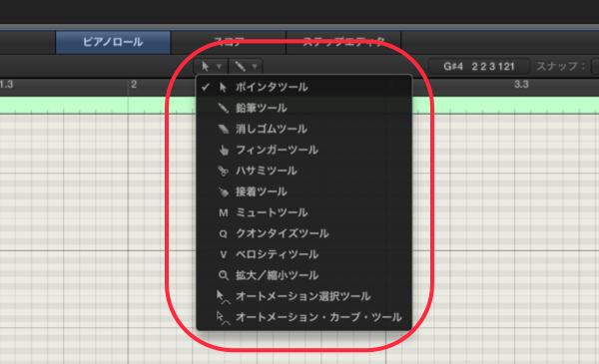Choose the eraser tool icon
599x364 pixels.
coord(223,129)
